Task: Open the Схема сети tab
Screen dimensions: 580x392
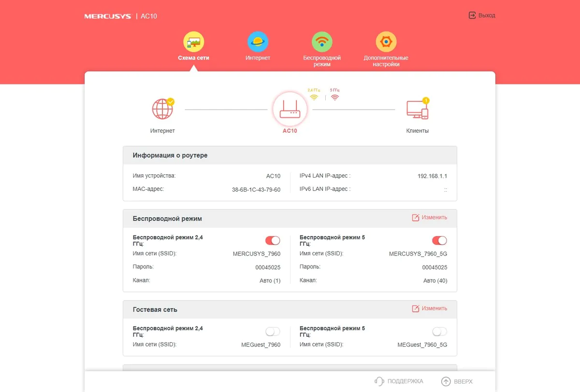Action: tap(193, 47)
